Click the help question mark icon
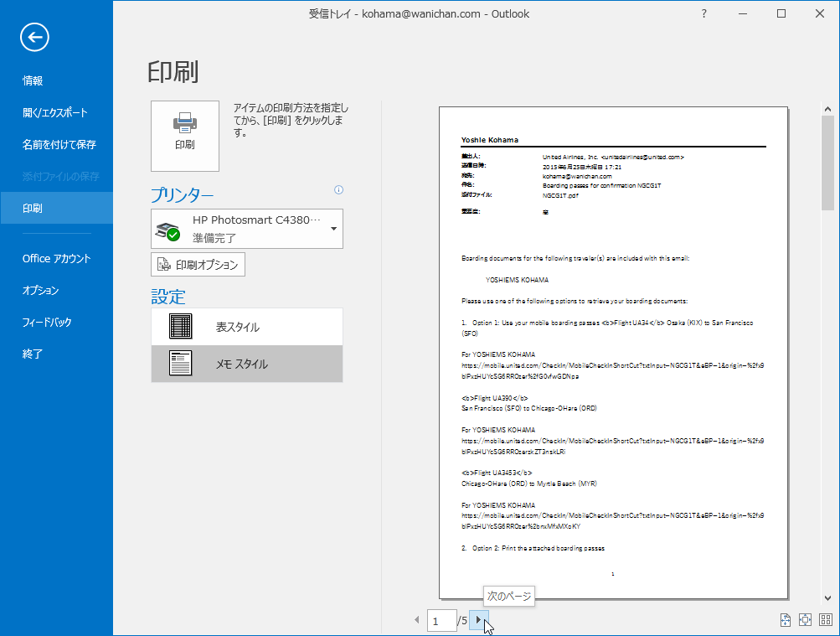This screenshot has height=636, width=840. click(704, 14)
